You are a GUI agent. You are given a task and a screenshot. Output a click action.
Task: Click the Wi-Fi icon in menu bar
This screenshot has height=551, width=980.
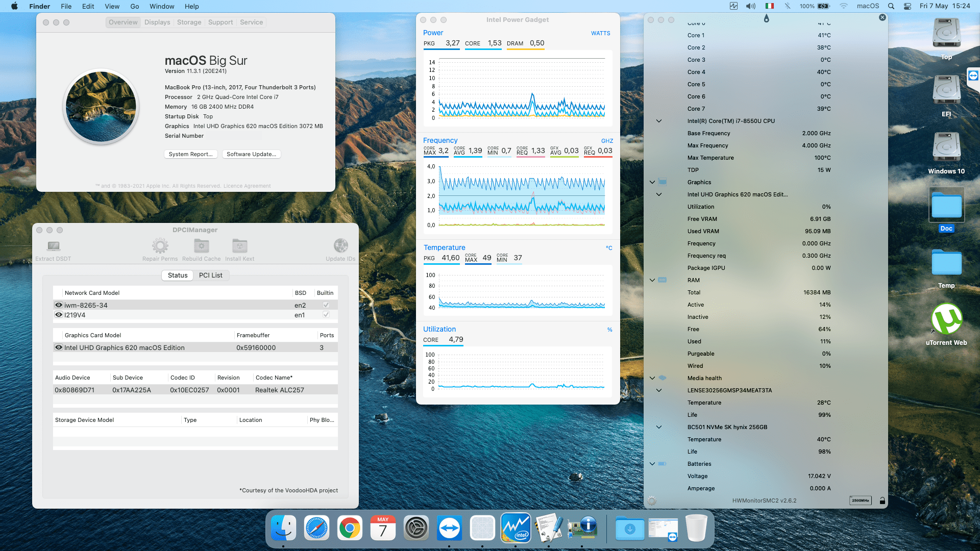click(843, 6)
